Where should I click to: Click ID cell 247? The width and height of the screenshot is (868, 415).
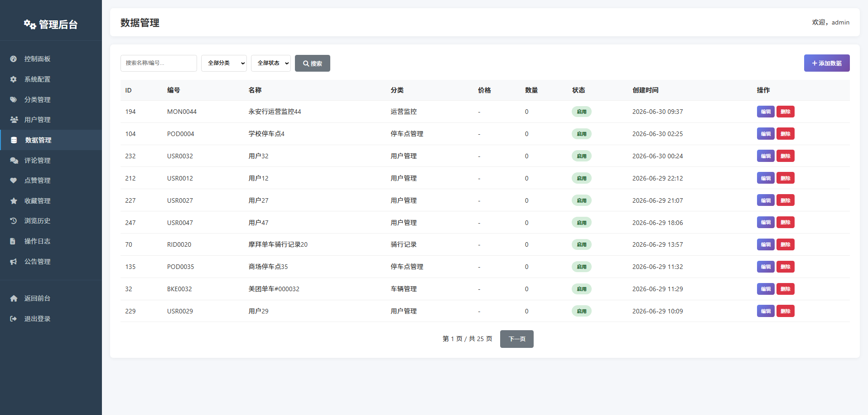pos(130,223)
